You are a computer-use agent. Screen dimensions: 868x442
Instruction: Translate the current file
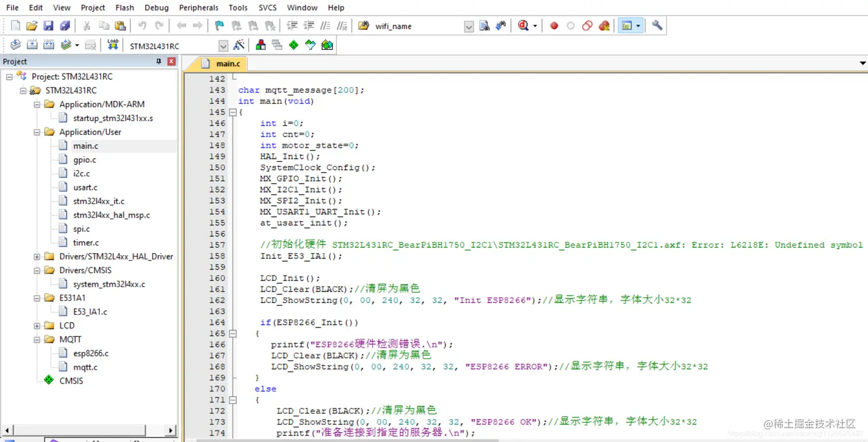(x=15, y=45)
